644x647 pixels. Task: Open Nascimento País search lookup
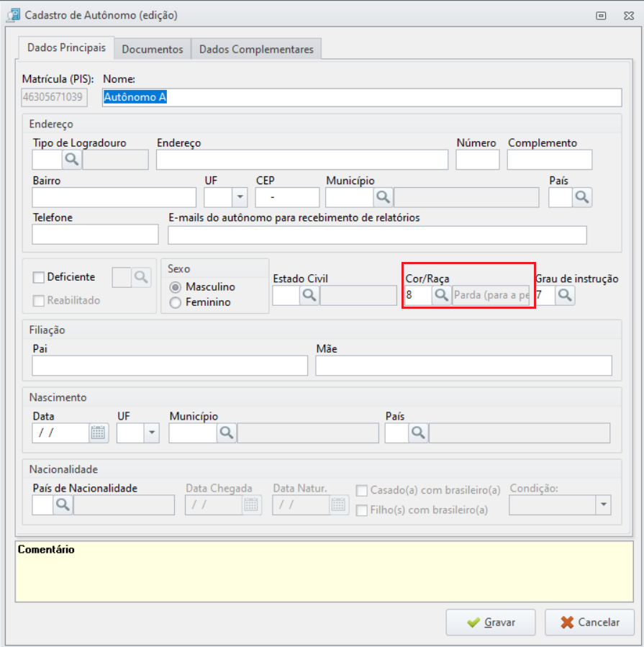(x=418, y=433)
